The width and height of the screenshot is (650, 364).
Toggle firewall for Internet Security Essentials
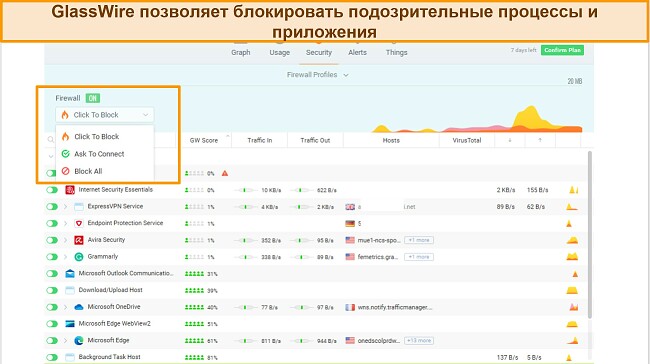tap(52, 190)
